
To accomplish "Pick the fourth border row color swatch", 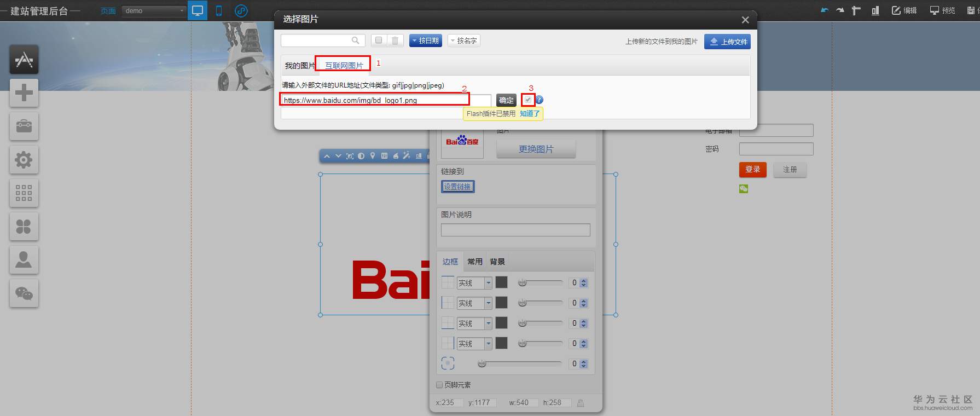I will point(501,343).
